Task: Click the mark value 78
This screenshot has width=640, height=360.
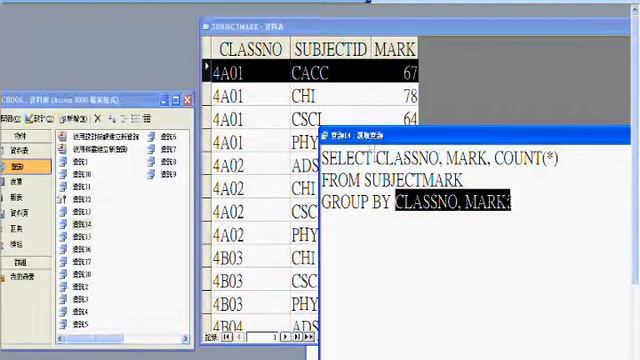Action: point(410,97)
